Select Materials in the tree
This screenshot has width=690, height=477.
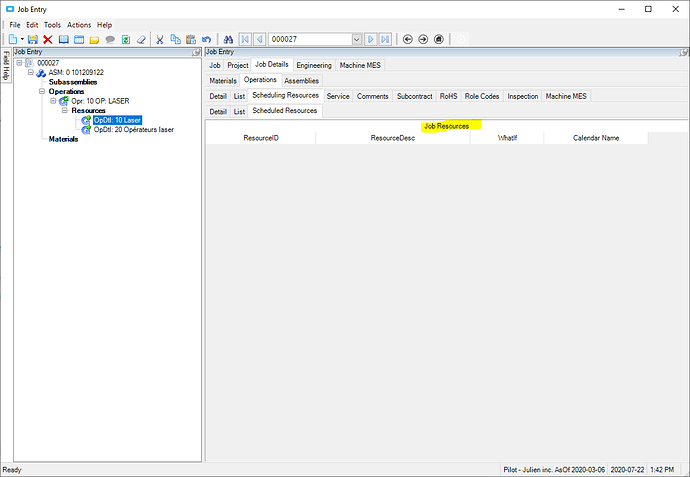(63, 139)
